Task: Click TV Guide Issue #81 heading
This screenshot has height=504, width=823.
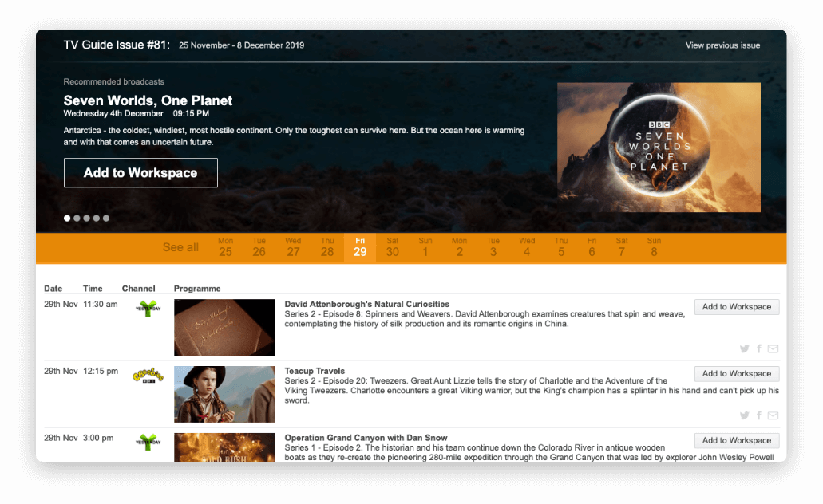Action: coord(117,45)
